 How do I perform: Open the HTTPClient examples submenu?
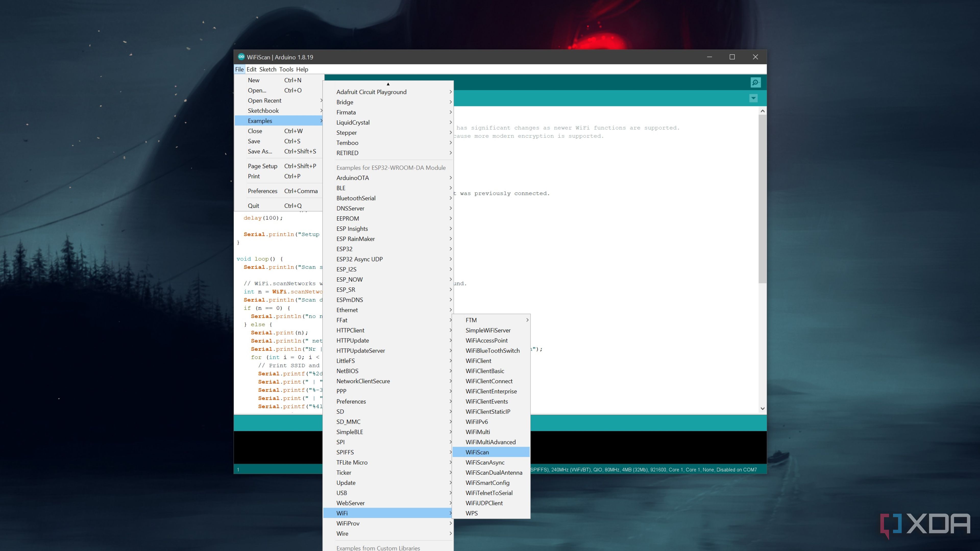coord(388,330)
